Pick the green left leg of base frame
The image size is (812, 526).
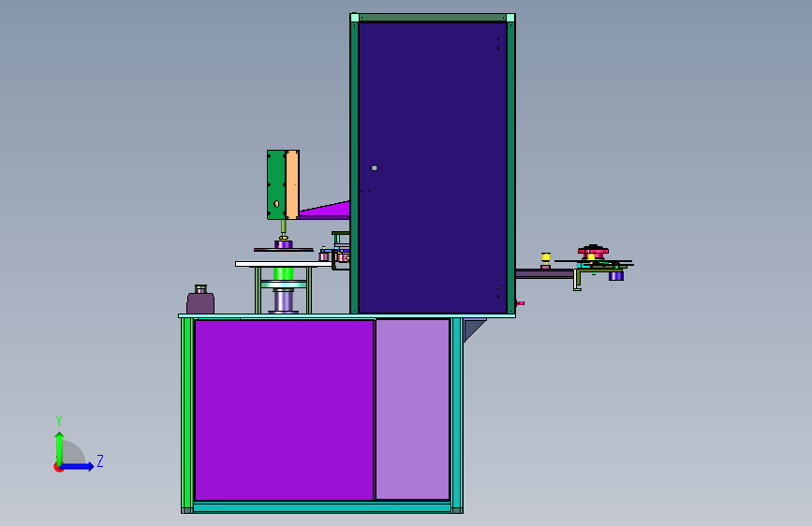187,416
